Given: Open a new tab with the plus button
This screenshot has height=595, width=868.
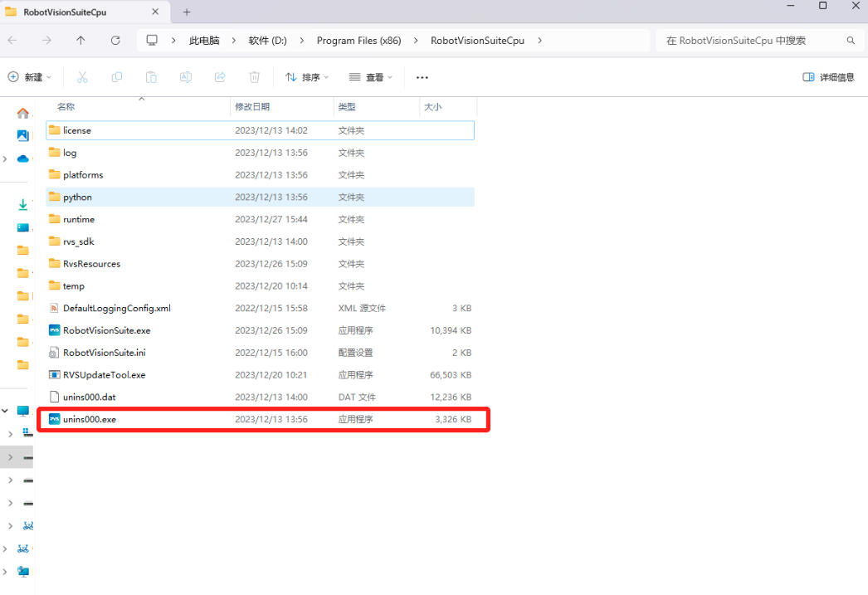Looking at the screenshot, I should [186, 12].
